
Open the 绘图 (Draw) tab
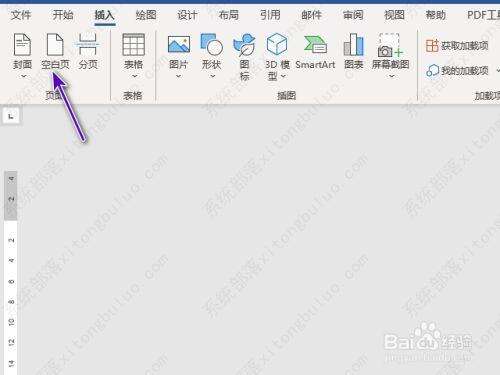(146, 15)
